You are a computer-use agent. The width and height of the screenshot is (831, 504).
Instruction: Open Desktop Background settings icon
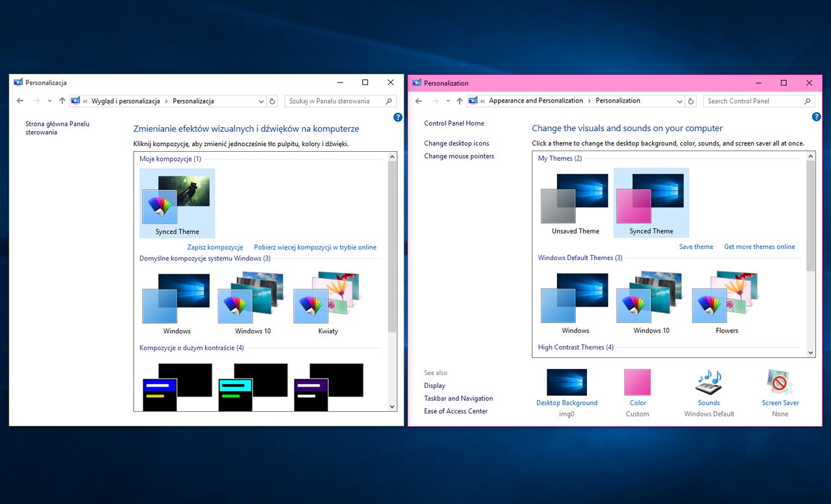pos(567,382)
